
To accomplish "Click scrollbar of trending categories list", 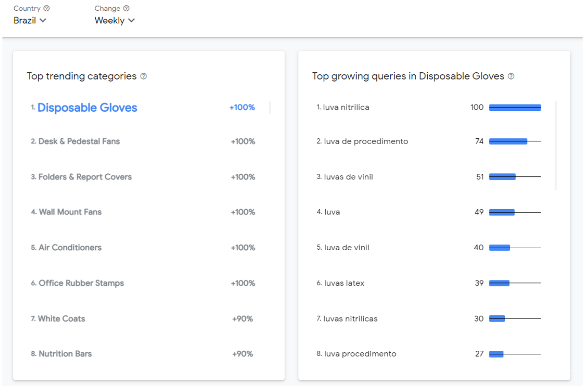I will (270, 108).
